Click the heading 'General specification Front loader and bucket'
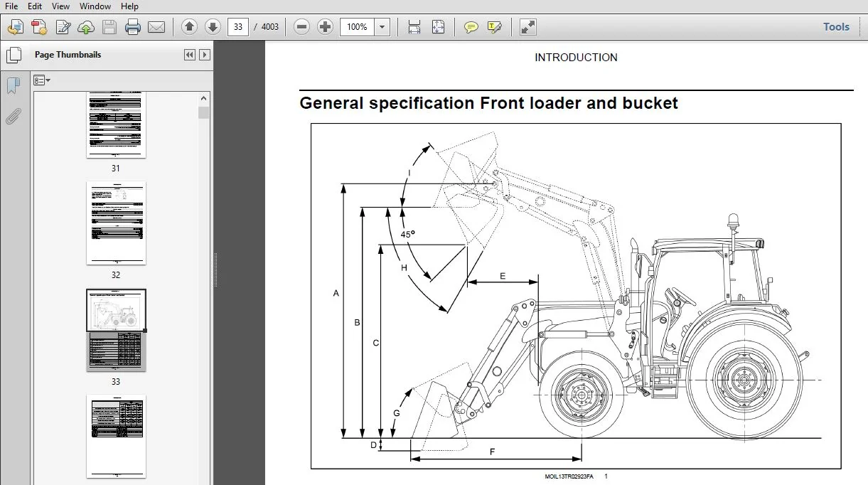The image size is (868, 485). (x=488, y=103)
